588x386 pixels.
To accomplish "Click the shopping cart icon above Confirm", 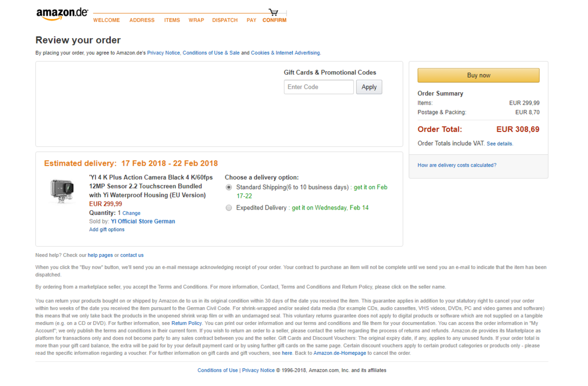I will [273, 12].
